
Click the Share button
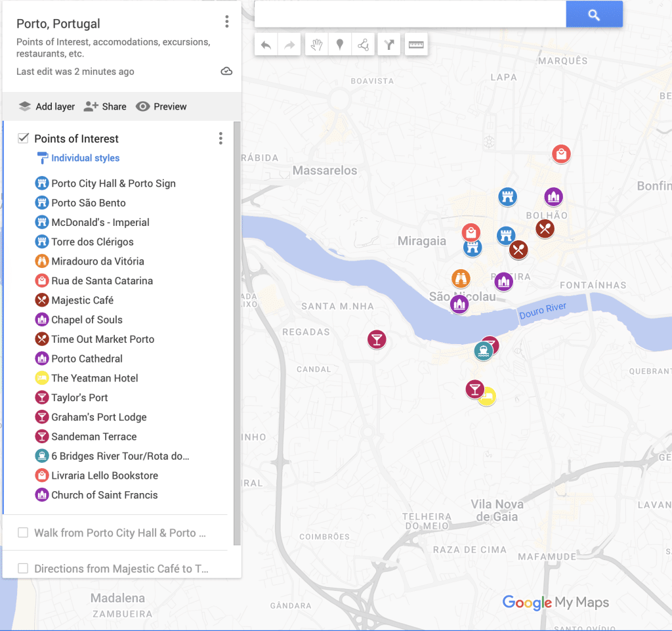click(106, 106)
